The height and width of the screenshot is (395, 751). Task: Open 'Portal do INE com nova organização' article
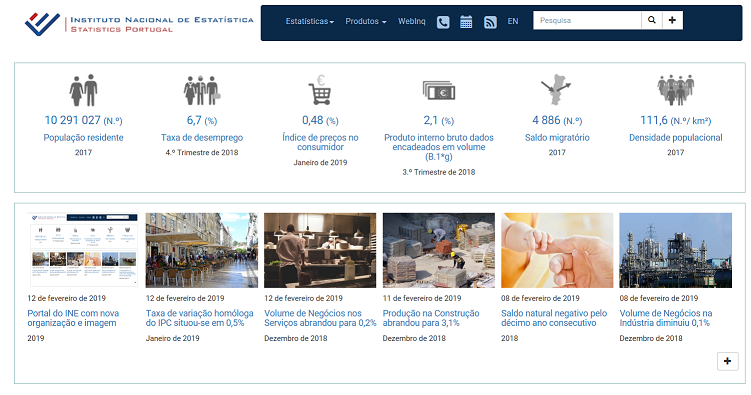(73, 318)
